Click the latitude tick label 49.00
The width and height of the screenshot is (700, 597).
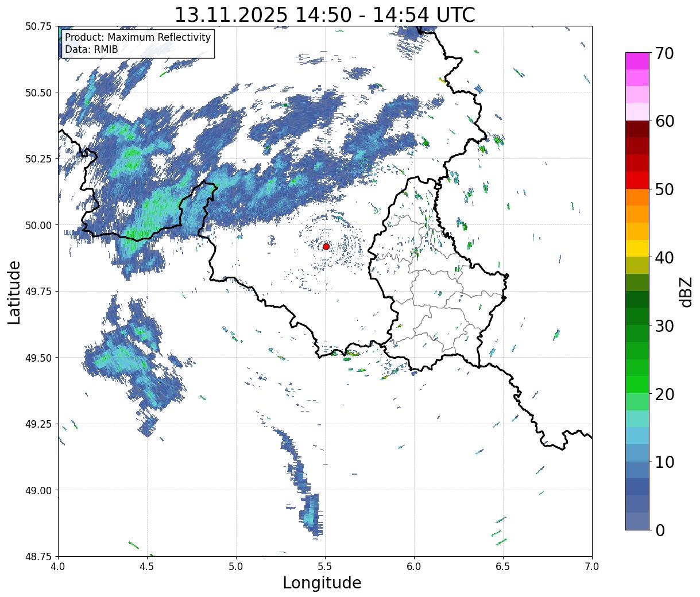point(38,490)
